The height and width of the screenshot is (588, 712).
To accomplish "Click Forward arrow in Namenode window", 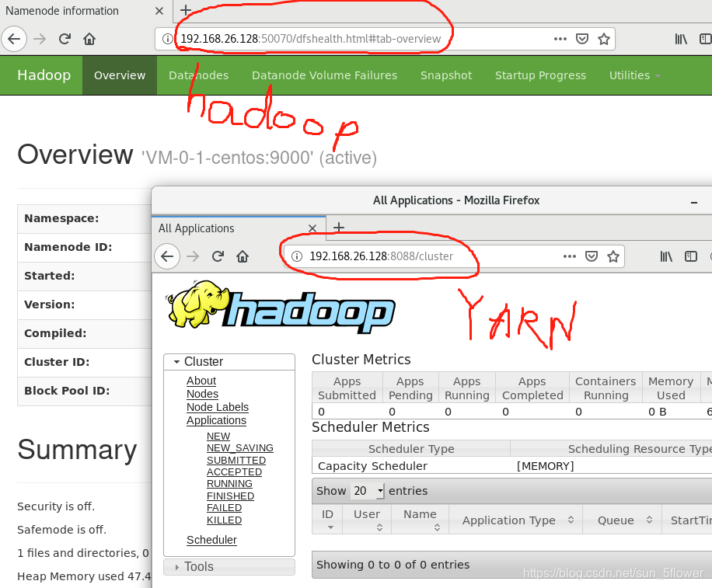I will pyautogui.click(x=40, y=39).
